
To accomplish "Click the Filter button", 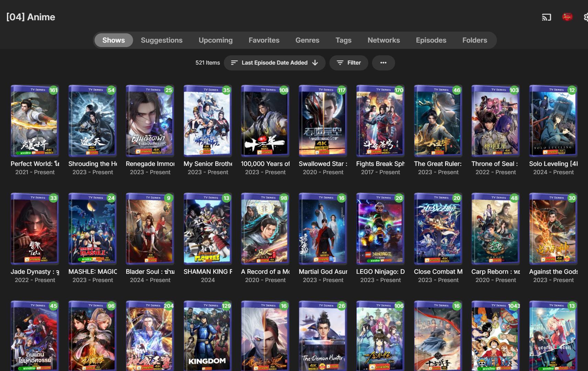I will tap(349, 63).
